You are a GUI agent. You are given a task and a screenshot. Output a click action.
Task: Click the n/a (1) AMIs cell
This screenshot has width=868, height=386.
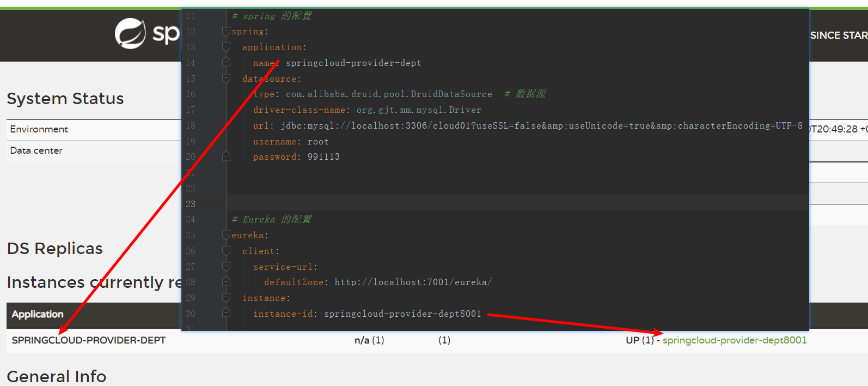(x=369, y=340)
